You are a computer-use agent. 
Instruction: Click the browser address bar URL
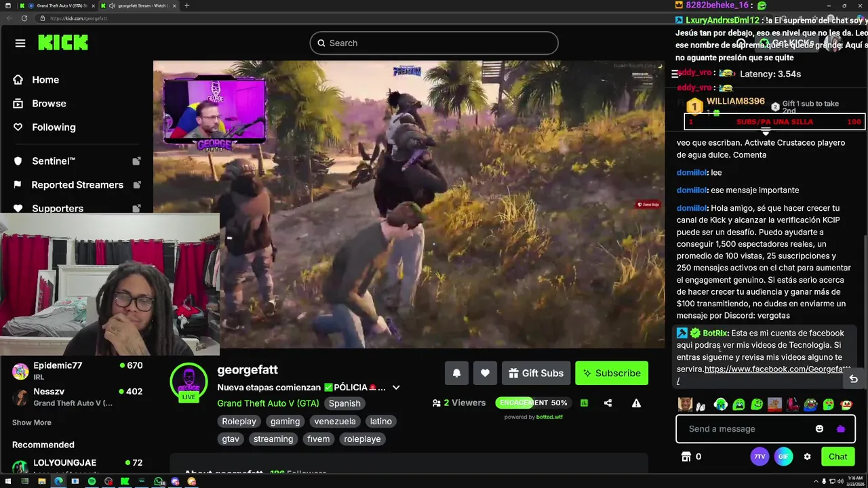[x=79, y=18]
